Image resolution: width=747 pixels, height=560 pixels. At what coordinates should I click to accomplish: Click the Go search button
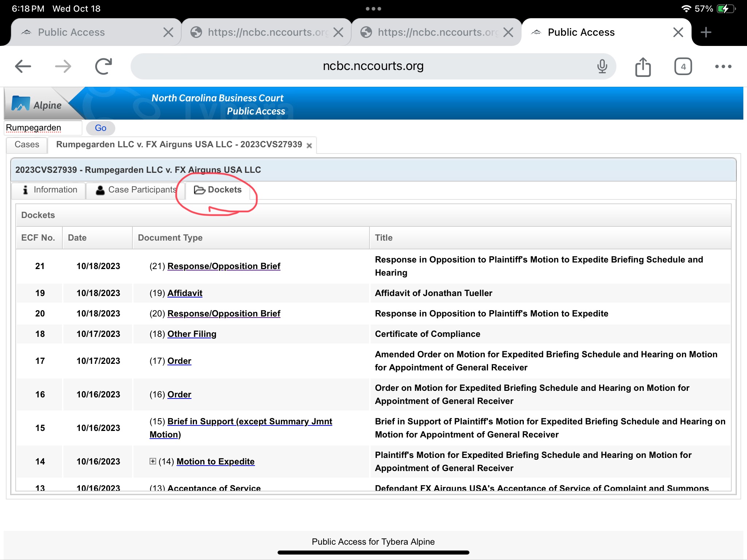coord(100,128)
